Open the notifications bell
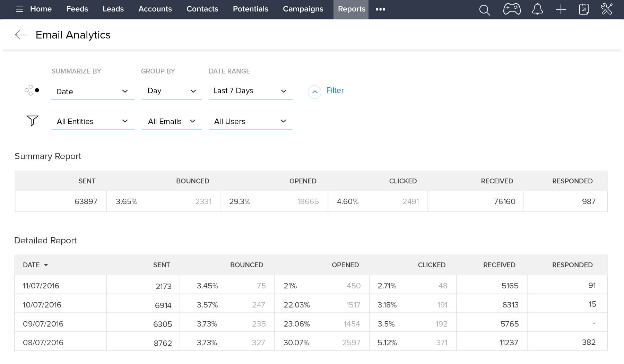The image size is (624, 364). pyautogui.click(x=537, y=9)
